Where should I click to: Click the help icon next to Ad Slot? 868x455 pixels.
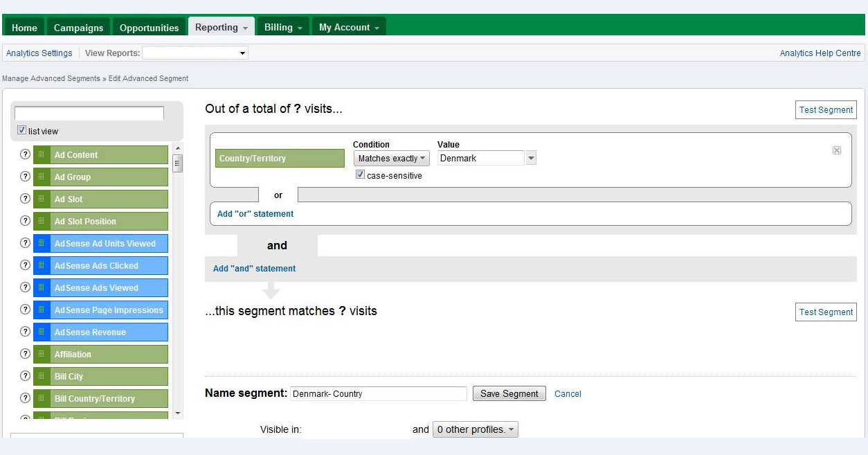coord(25,199)
